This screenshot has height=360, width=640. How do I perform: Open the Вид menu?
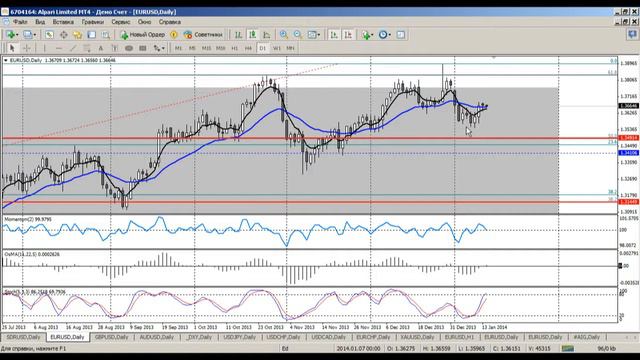tap(40, 22)
